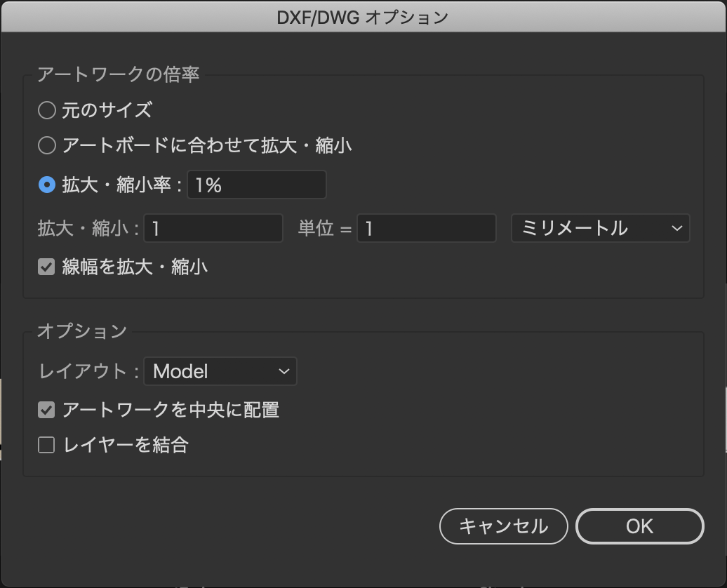Click the chevron on the layout dropdown
Screen dimensions: 727x588
[x=283, y=371]
